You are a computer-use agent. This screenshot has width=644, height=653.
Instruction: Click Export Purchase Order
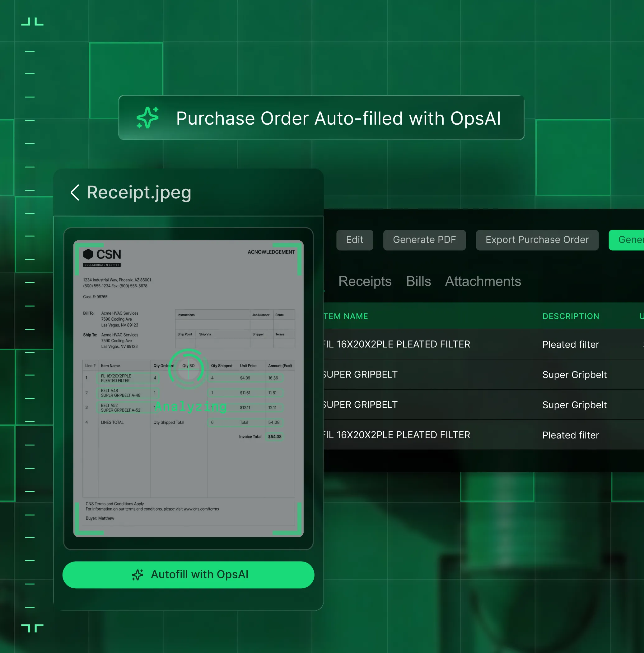(x=537, y=240)
